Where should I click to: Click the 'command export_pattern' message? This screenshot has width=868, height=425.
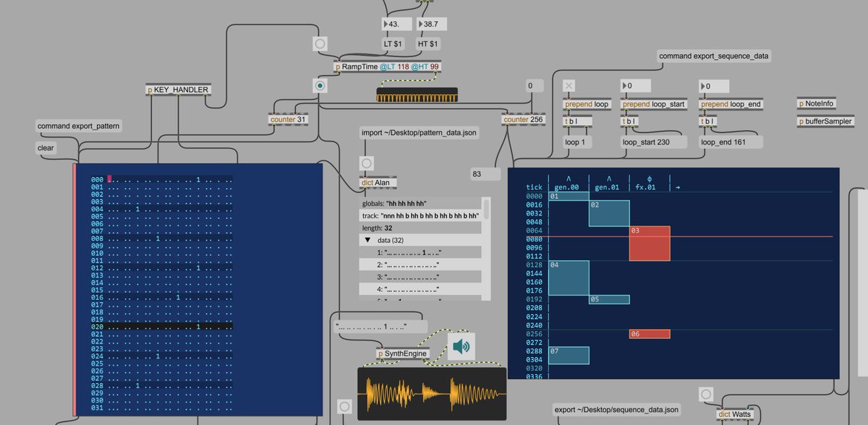point(80,126)
